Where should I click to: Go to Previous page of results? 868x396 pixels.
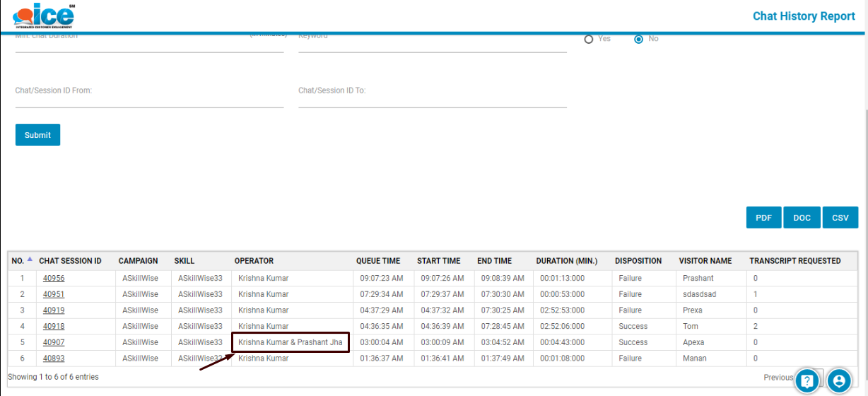(778, 378)
